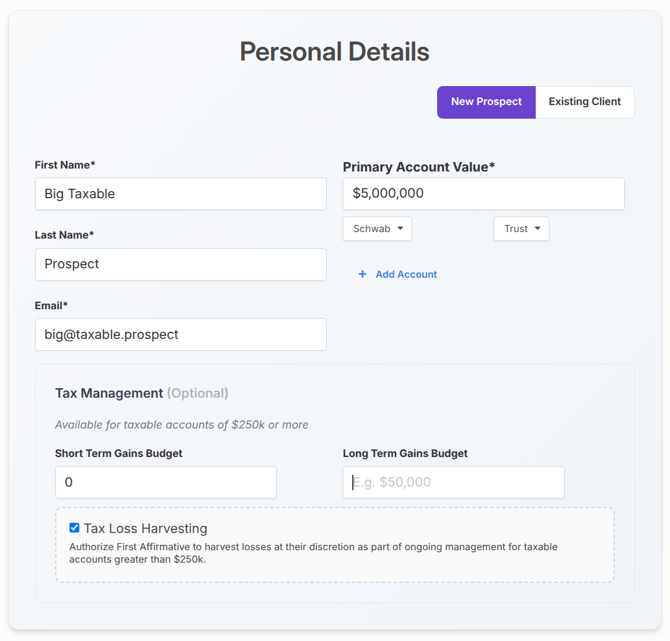Focus the First Name input field
Screen dimensions: 670x641
tap(180, 194)
